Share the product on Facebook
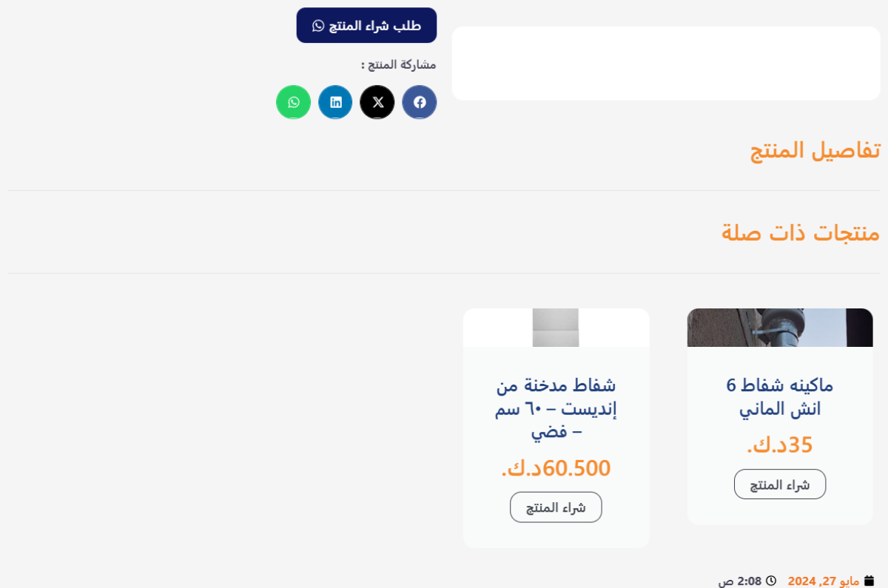The width and height of the screenshot is (888, 588). pos(420,102)
